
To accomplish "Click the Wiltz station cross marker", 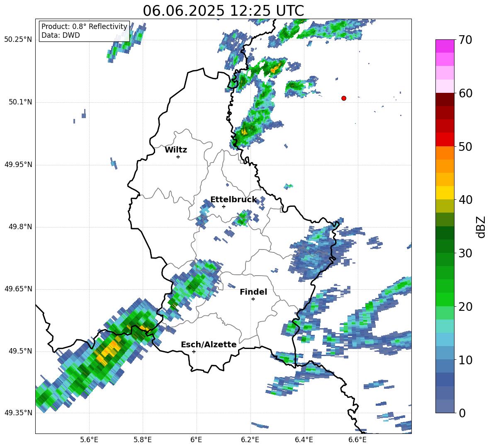I will click(x=178, y=157).
